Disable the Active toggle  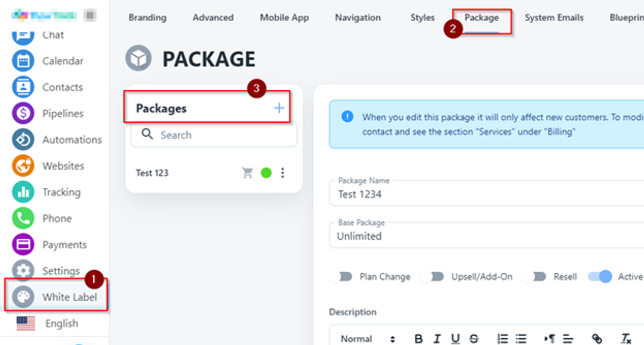click(x=600, y=277)
